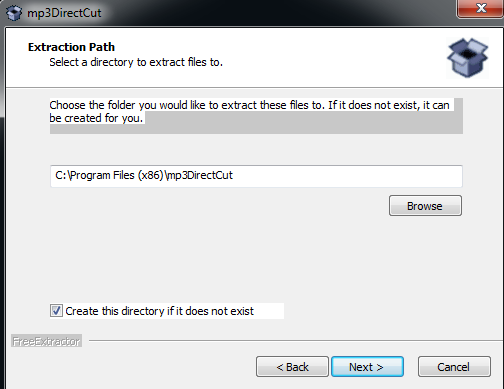
Task: Click the 'Create this directory if it does not exist' label
Action: pos(159,311)
